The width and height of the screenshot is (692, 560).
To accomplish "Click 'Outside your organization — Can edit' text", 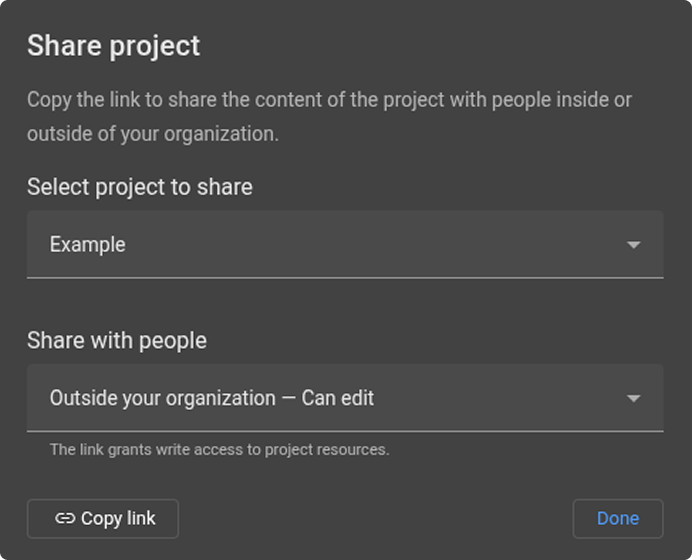I will tap(212, 398).
